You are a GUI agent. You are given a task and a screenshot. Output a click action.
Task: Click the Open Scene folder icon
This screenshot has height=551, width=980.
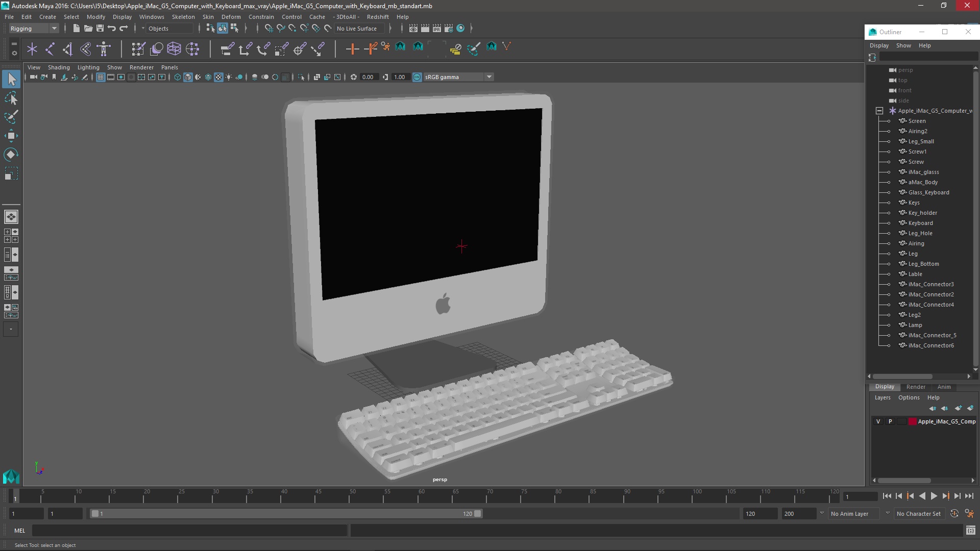(x=88, y=28)
